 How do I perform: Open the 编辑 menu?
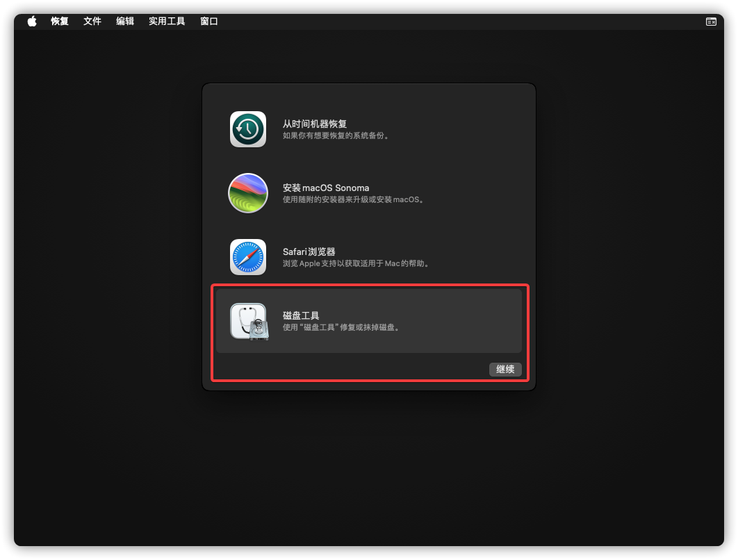pyautogui.click(x=125, y=21)
